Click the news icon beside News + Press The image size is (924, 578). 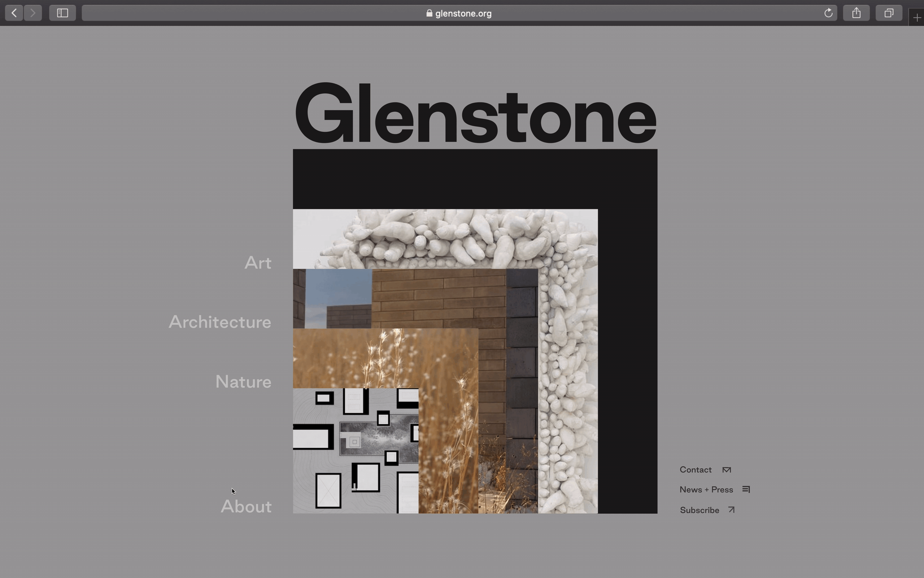pyautogui.click(x=746, y=489)
